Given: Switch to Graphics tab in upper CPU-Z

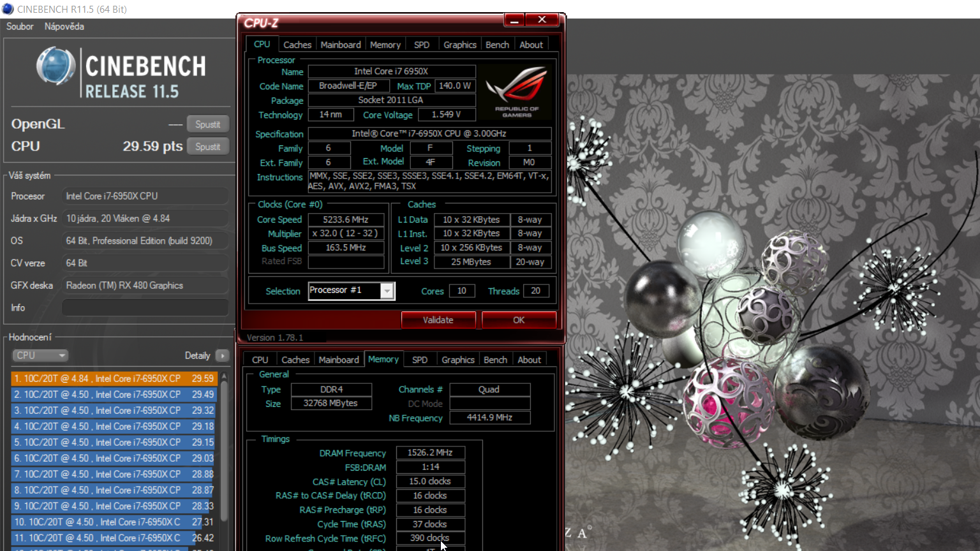Looking at the screenshot, I should coord(460,45).
